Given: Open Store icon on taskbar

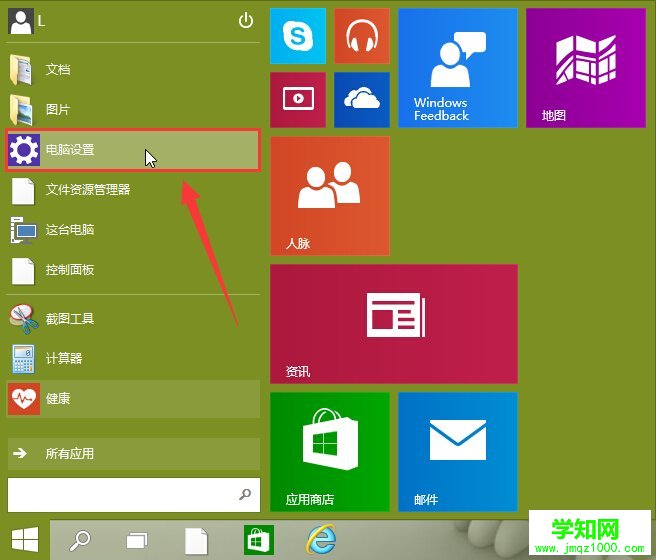Looking at the screenshot, I should (x=259, y=540).
